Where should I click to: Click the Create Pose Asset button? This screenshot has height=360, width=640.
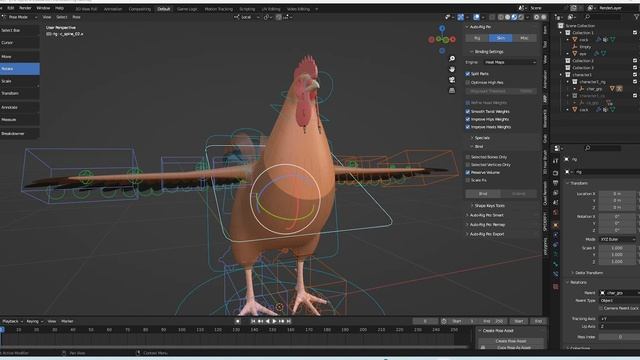coord(511,341)
